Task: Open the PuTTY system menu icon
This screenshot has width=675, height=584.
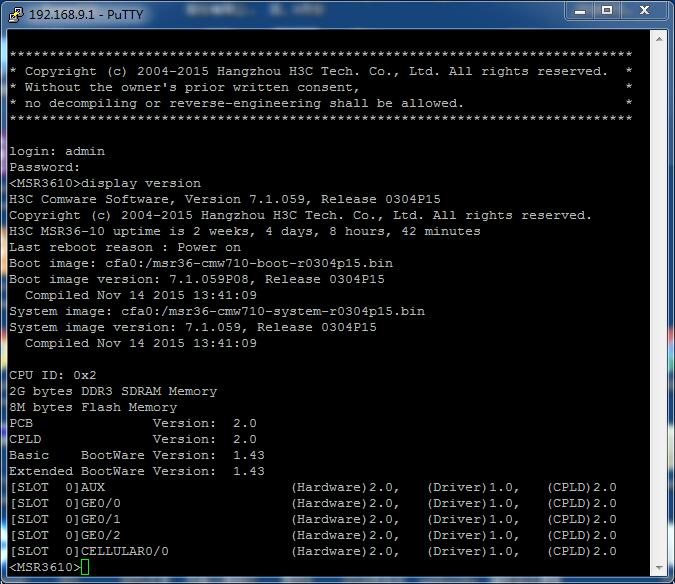Action: coord(16,15)
